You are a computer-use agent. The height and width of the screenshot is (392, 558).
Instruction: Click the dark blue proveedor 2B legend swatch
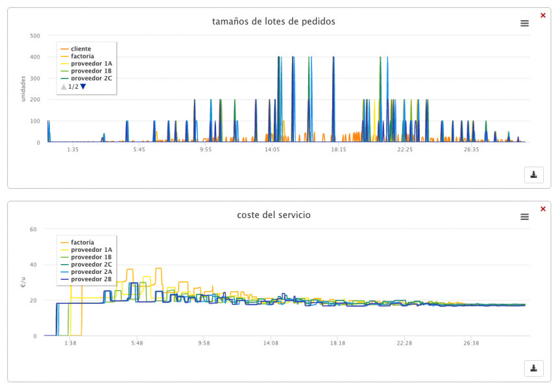(x=63, y=280)
